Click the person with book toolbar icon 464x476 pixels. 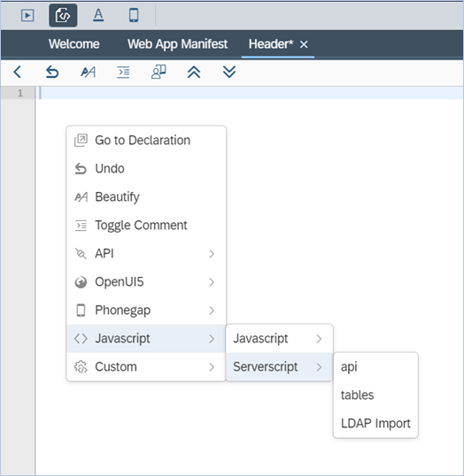point(159,72)
